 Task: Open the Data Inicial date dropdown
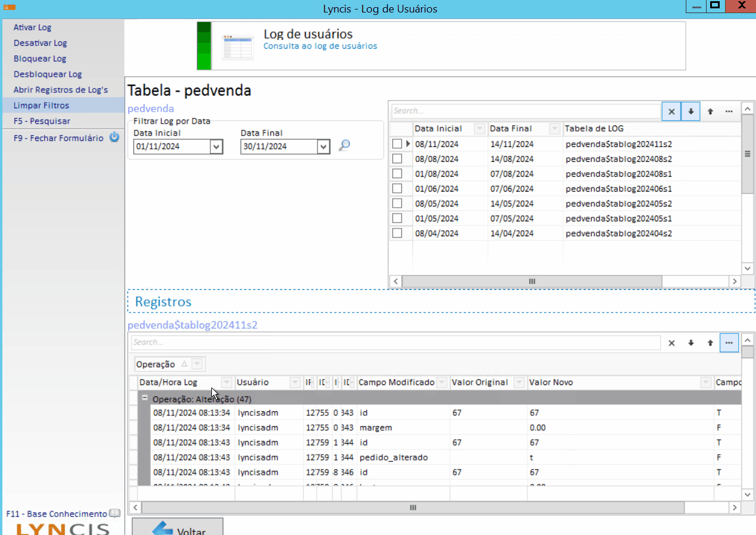216,146
